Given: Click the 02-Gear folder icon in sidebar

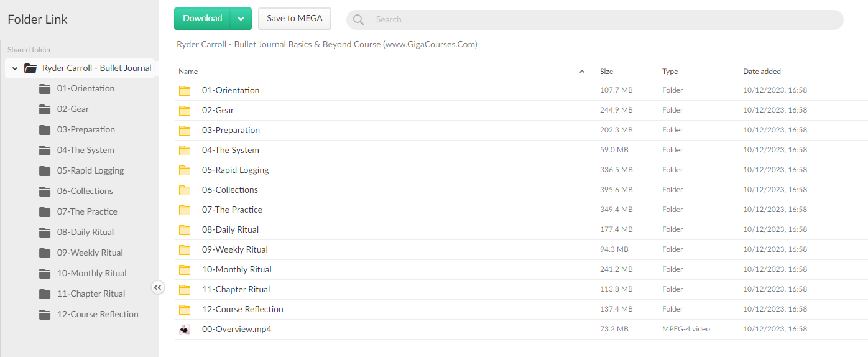Looking at the screenshot, I should pyautogui.click(x=45, y=109).
